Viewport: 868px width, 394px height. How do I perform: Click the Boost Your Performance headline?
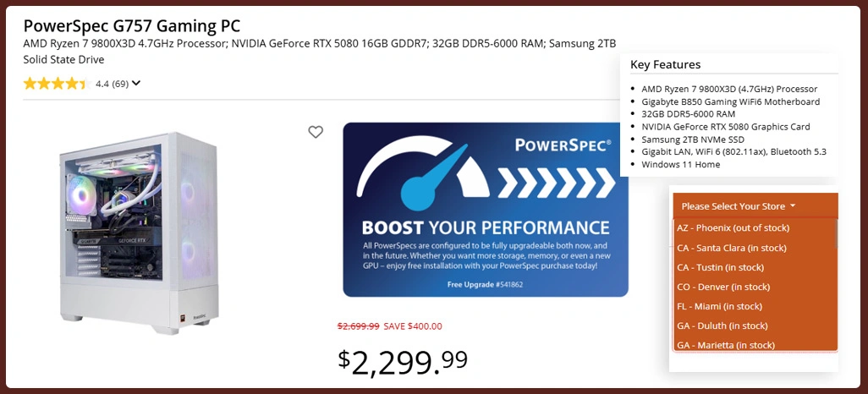[486, 227]
